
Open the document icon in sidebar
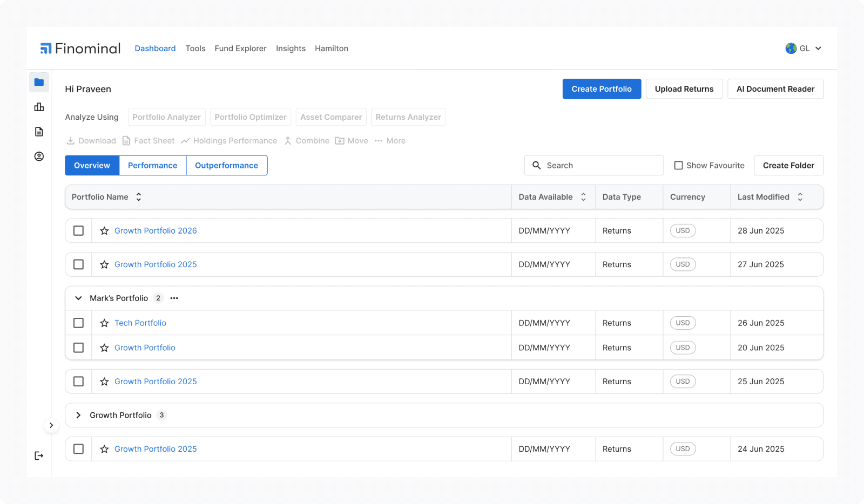point(39,132)
